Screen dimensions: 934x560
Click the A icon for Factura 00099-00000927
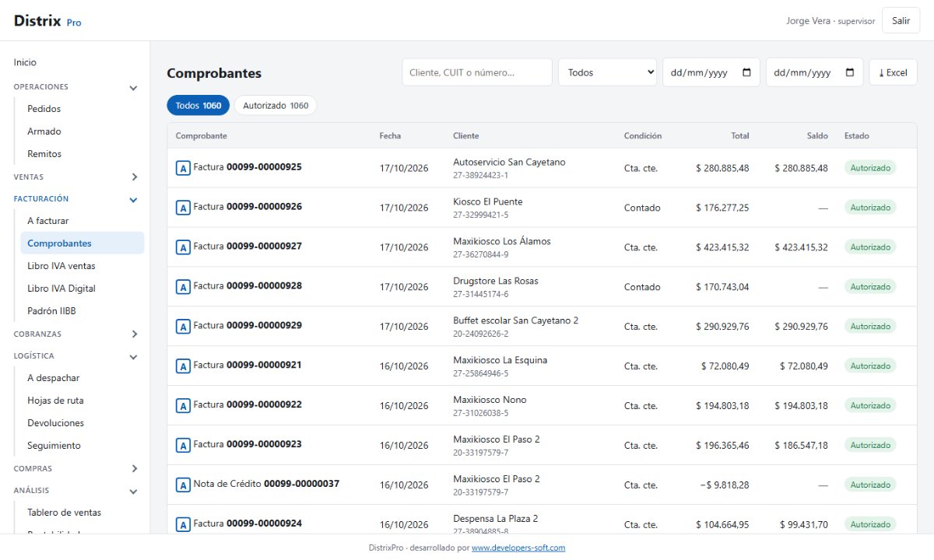pos(183,247)
